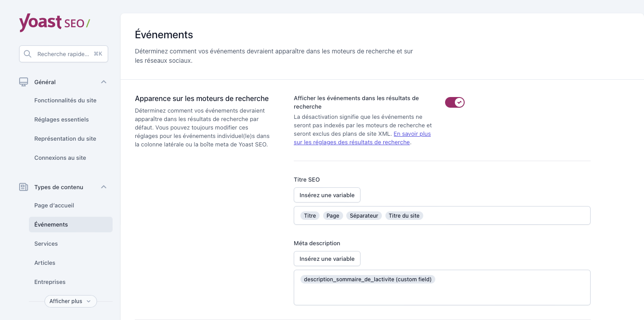Click the Séparateur variable tag
Viewport: 644px width, 320px height.
click(x=364, y=216)
